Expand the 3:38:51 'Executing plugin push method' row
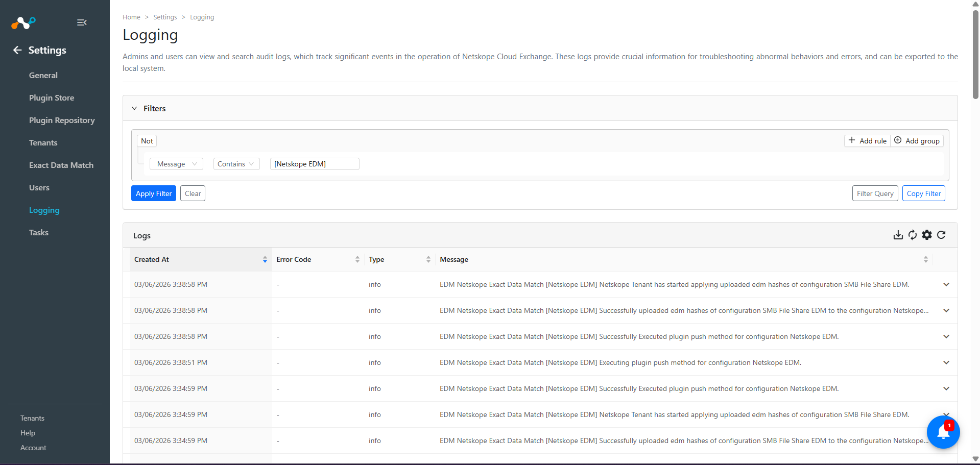This screenshot has width=980, height=465. tap(946, 362)
